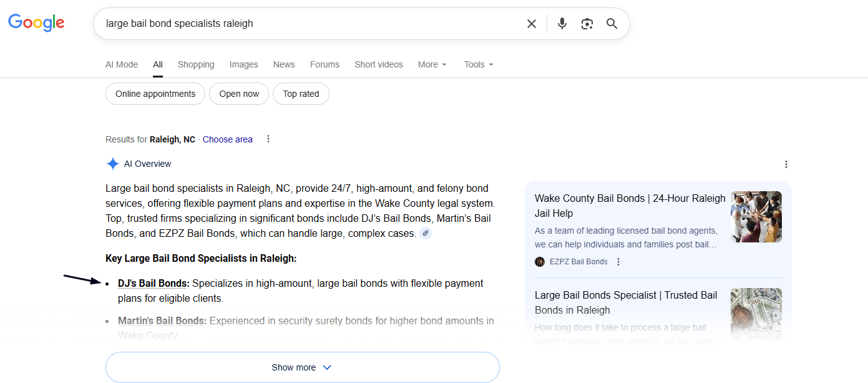
Task: Click the money bills thumbnail
Action: pyautogui.click(x=756, y=314)
